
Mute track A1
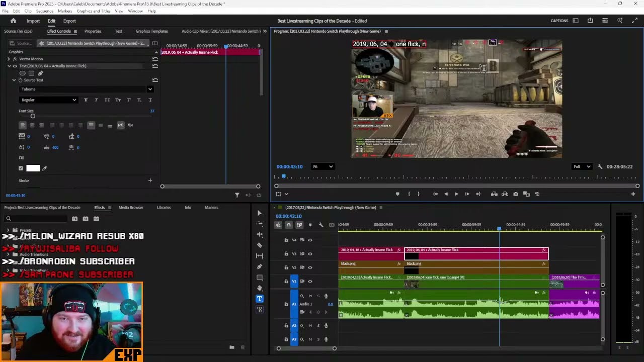click(310, 296)
